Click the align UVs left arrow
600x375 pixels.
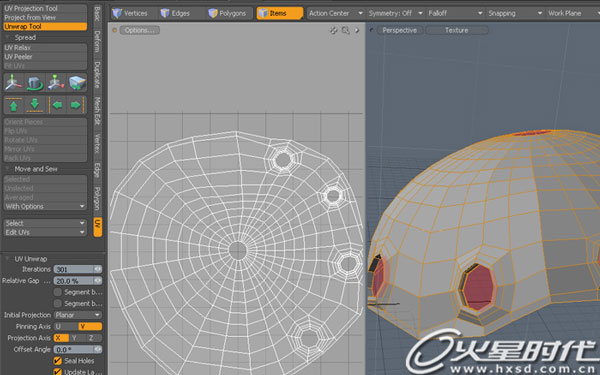pyautogui.click(x=57, y=105)
